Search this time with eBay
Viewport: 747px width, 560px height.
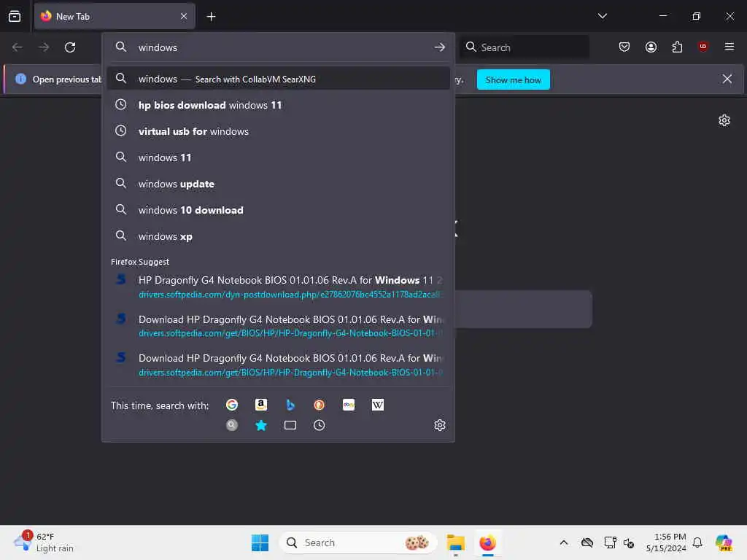point(349,405)
